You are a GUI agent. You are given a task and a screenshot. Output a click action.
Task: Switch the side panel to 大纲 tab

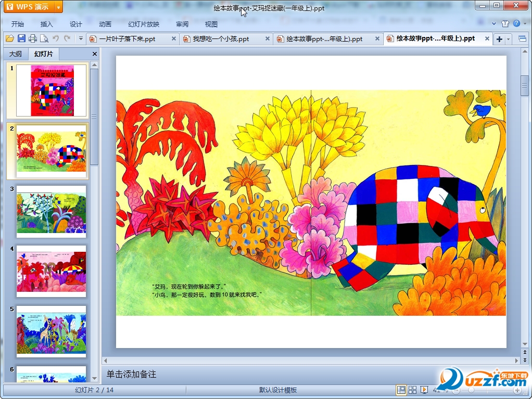tap(15, 54)
